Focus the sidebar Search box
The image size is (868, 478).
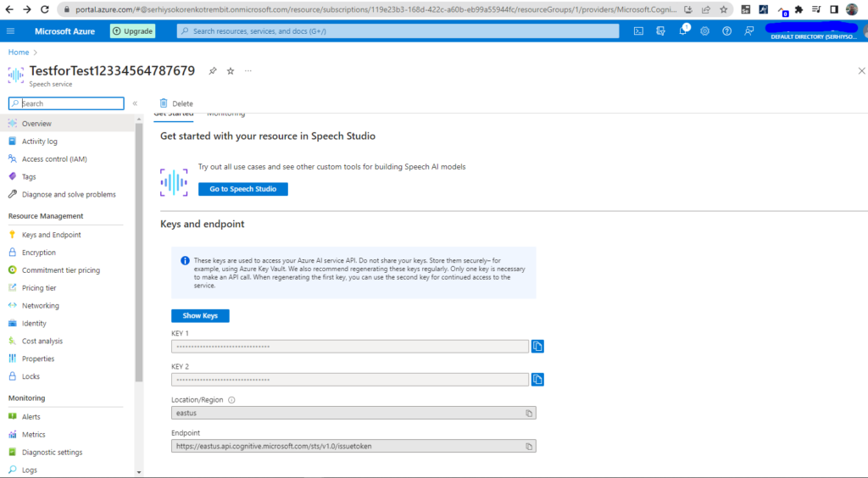[66, 103]
